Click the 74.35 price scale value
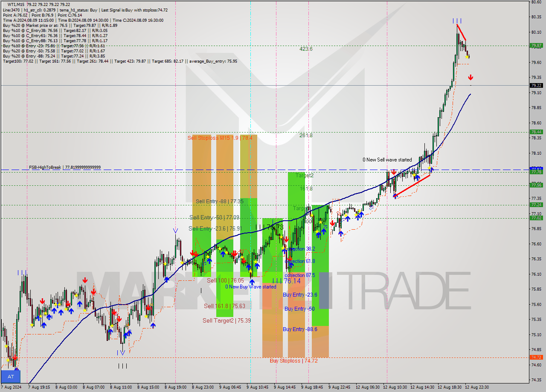This screenshot has width=546, height=392. (536, 380)
